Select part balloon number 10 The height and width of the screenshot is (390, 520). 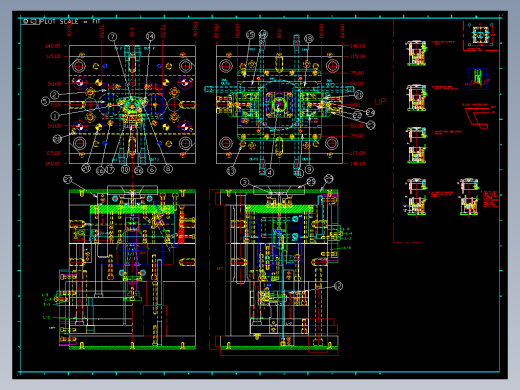125,170
